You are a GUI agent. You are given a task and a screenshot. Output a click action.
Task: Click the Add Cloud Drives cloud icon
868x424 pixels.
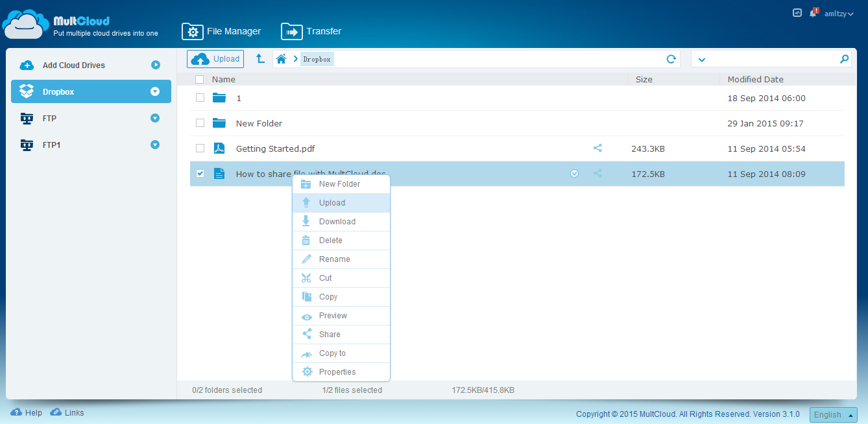click(27, 65)
